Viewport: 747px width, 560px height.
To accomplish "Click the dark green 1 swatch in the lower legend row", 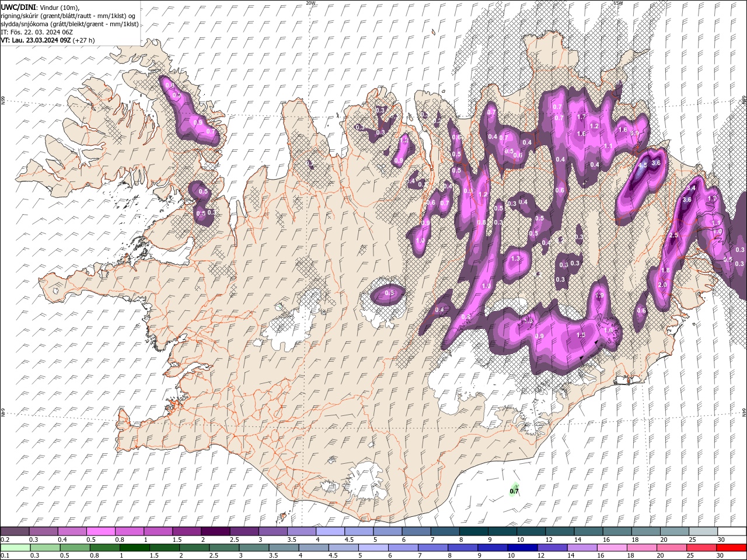I will point(134,548).
